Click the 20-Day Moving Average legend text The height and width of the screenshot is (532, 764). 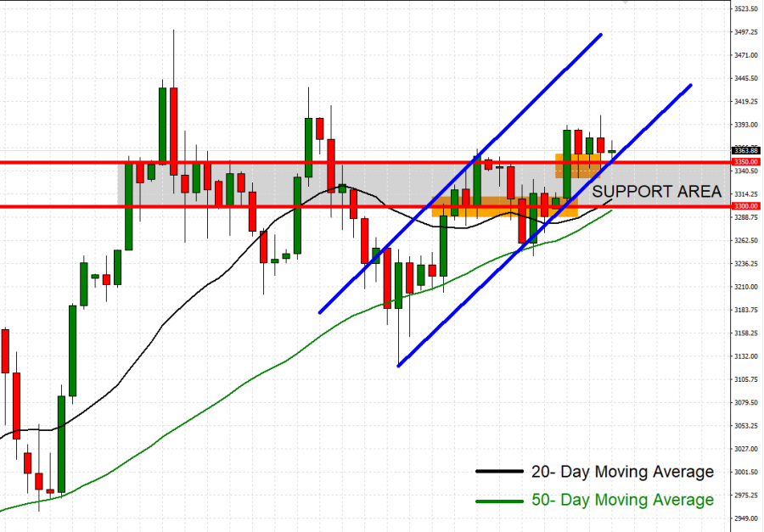point(621,472)
